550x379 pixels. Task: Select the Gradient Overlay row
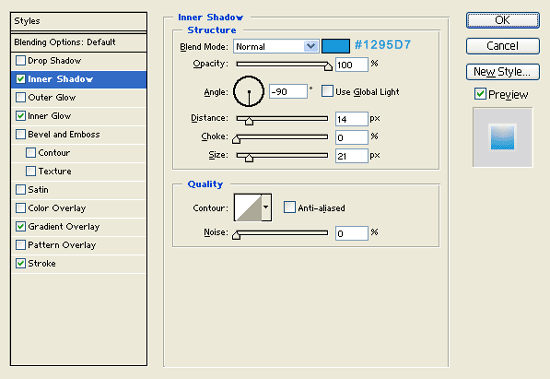pyautogui.click(x=79, y=227)
